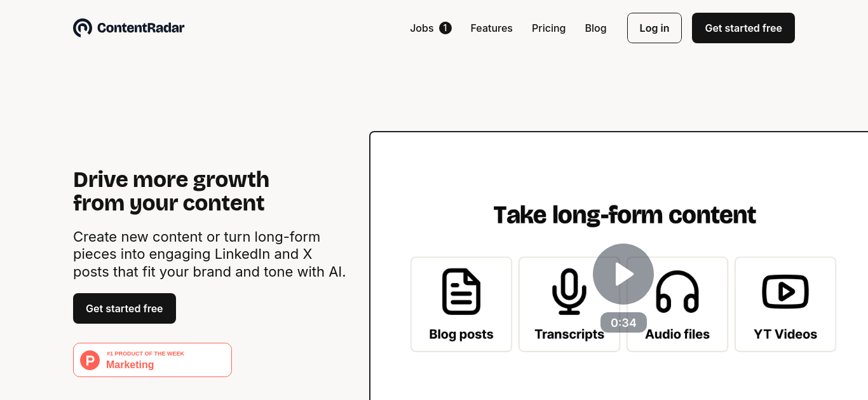
Task: Click the Product Hunt P icon
Action: (x=90, y=360)
